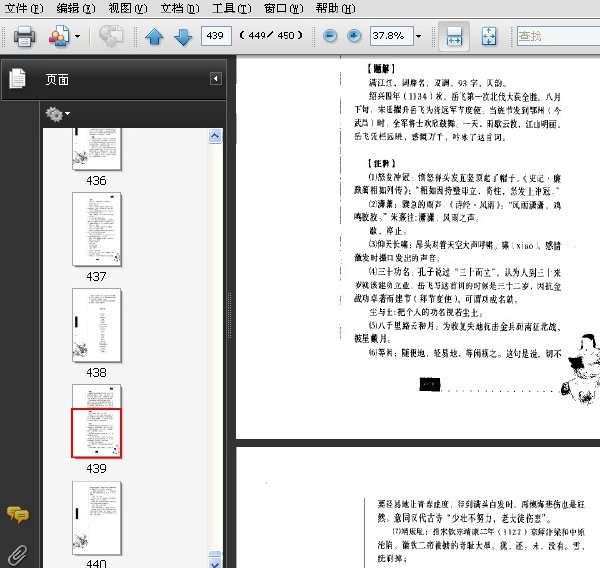Toggle fit-width scrolling page mode
This screenshot has height=568, width=600.
(x=454, y=36)
